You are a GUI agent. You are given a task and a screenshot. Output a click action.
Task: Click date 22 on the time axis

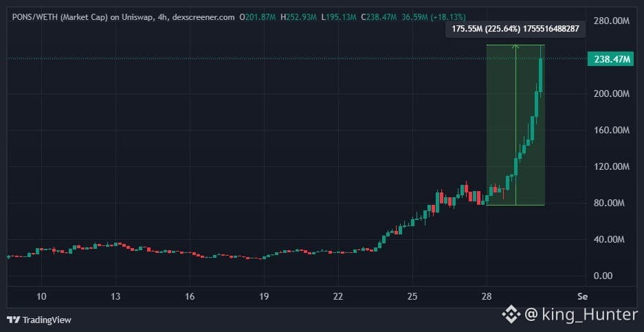[338, 297]
